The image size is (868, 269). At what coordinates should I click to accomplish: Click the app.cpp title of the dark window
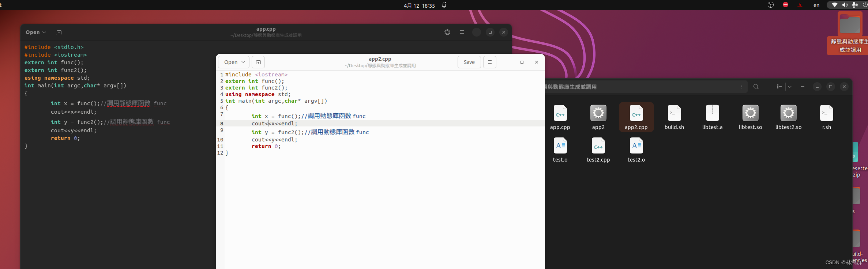266,29
